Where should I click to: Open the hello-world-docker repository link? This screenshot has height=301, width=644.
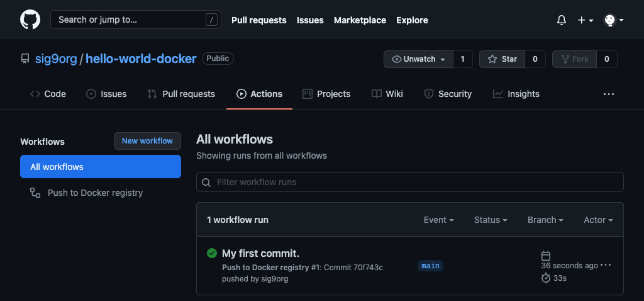pos(141,59)
